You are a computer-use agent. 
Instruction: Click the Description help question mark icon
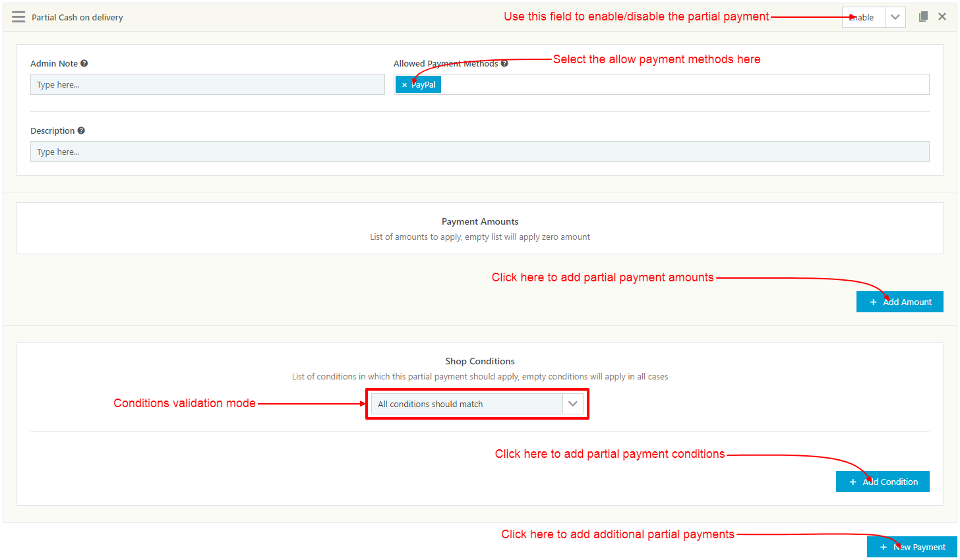point(81,130)
